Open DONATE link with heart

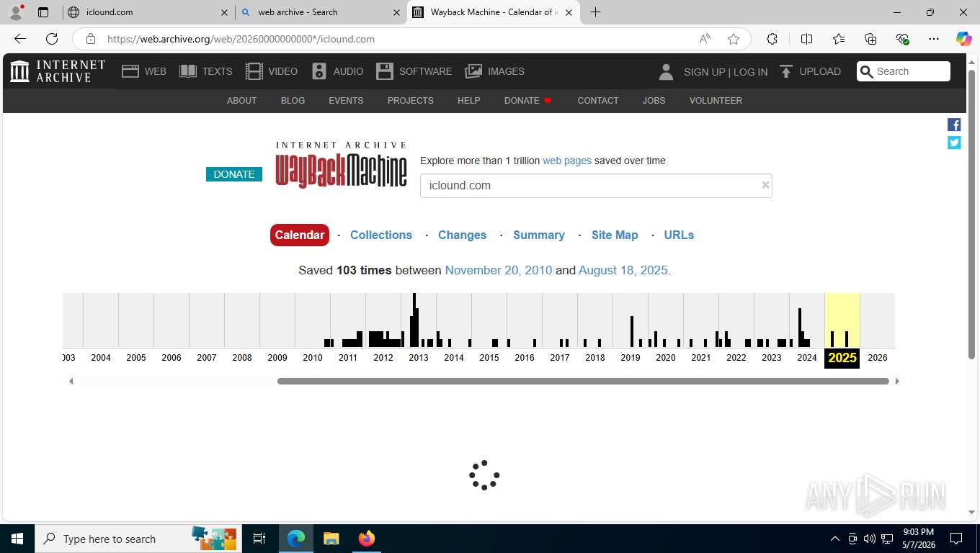[528, 100]
